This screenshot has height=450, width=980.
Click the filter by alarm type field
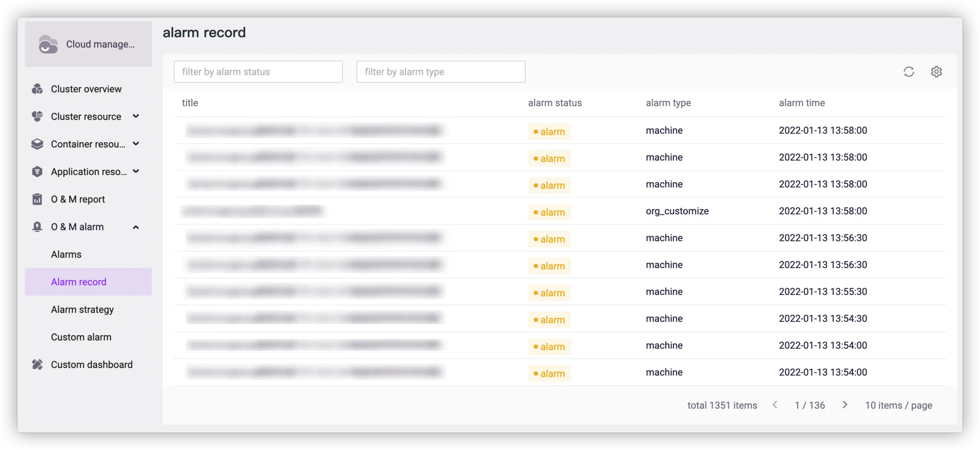[x=441, y=72]
